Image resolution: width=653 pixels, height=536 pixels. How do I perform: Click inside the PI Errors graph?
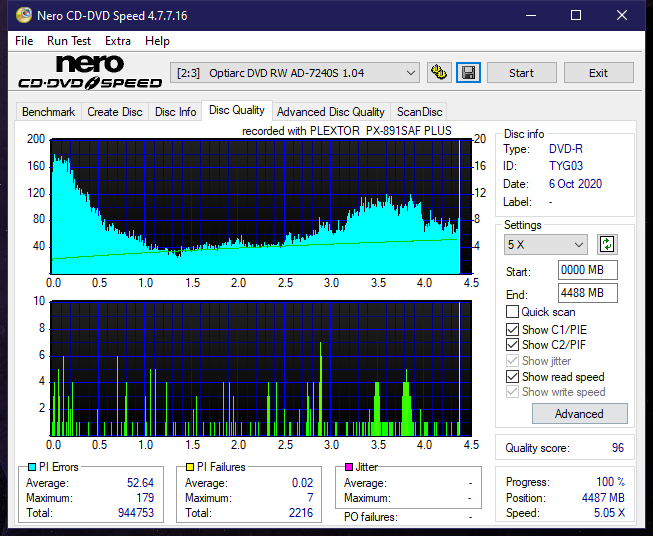pos(261,206)
